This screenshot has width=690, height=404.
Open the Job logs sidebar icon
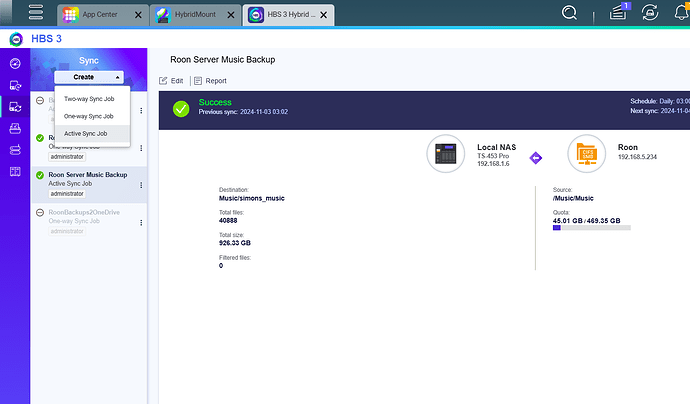click(x=15, y=172)
